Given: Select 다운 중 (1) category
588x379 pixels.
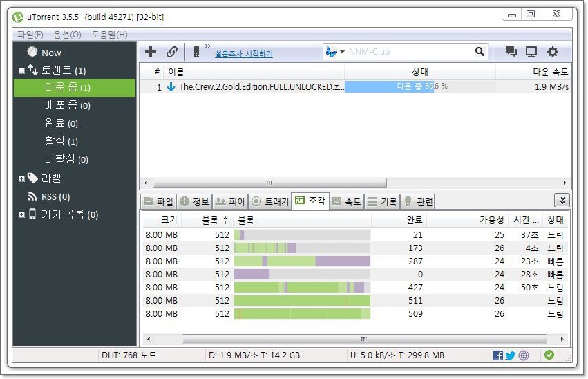Looking at the screenshot, I should pyautogui.click(x=75, y=87).
